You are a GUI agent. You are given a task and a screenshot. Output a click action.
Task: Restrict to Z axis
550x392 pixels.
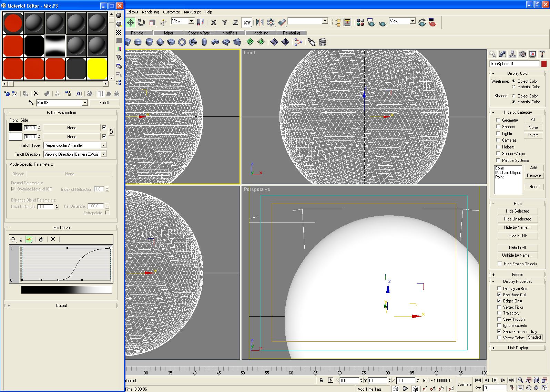pyautogui.click(x=236, y=23)
